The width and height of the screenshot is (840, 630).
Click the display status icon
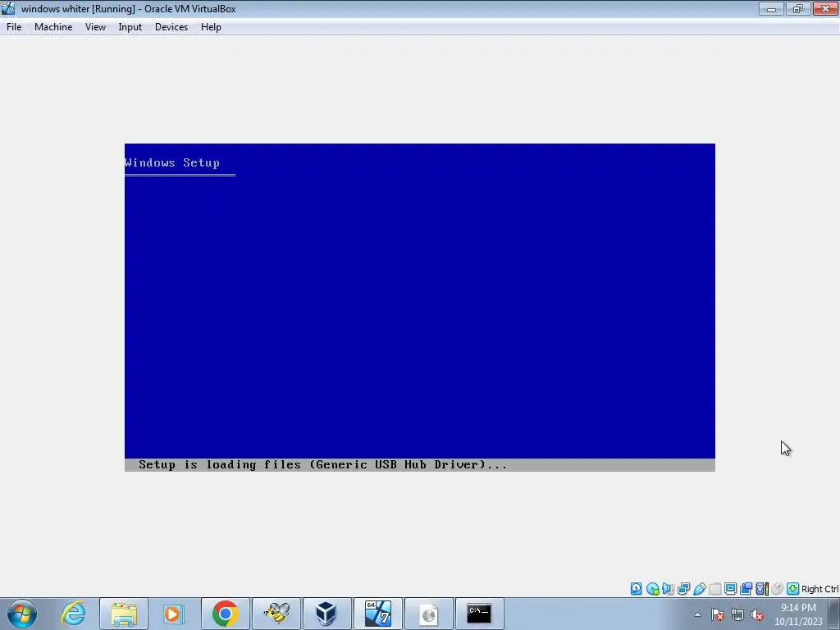coord(730,589)
